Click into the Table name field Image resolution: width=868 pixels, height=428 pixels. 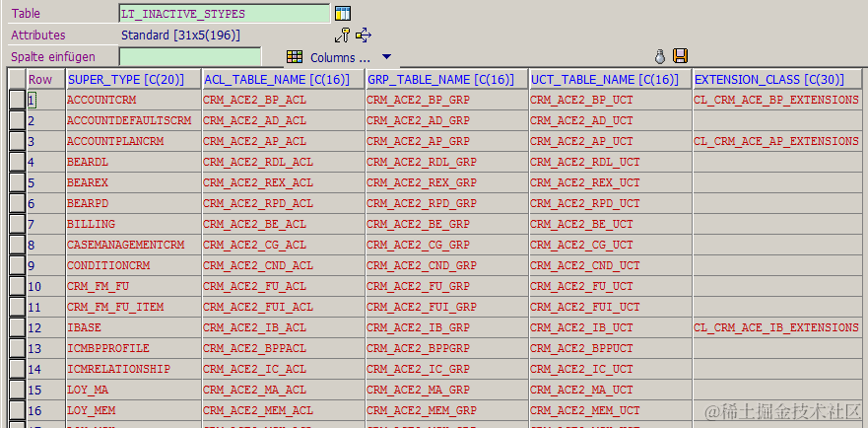pos(225,14)
